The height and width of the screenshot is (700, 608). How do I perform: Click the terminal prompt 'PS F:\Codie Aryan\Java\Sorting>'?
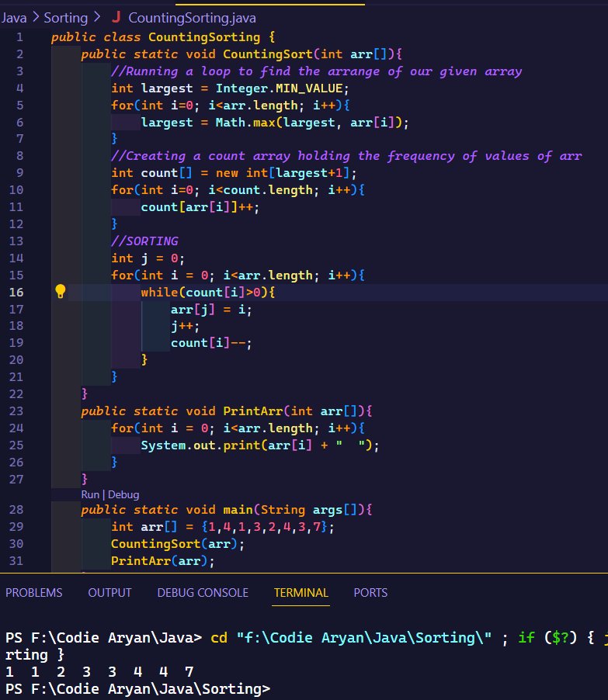click(x=138, y=689)
